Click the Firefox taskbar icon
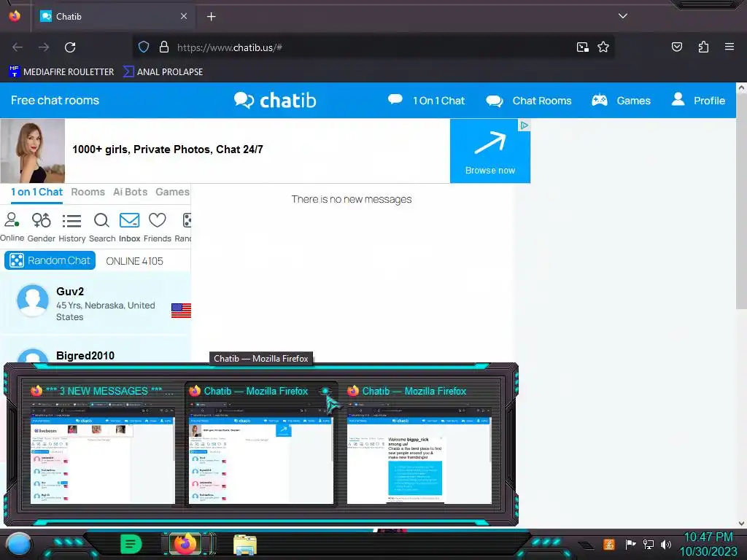The width and height of the screenshot is (747, 560). [x=186, y=543]
